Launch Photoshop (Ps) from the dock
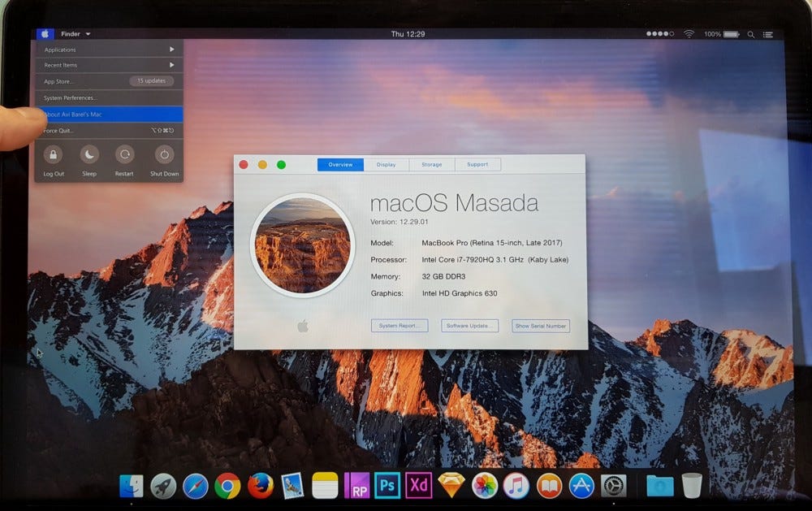 [387, 486]
